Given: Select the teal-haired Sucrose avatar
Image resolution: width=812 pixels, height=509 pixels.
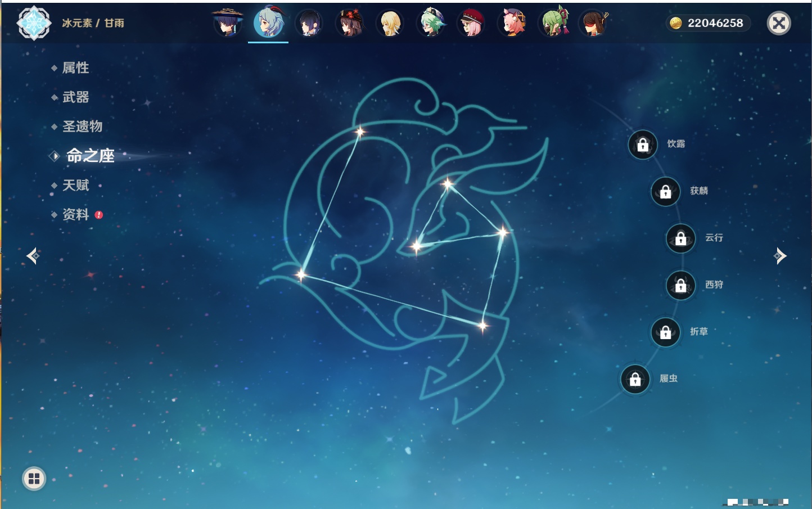Looking at the screenshot, I should [431, 22].
